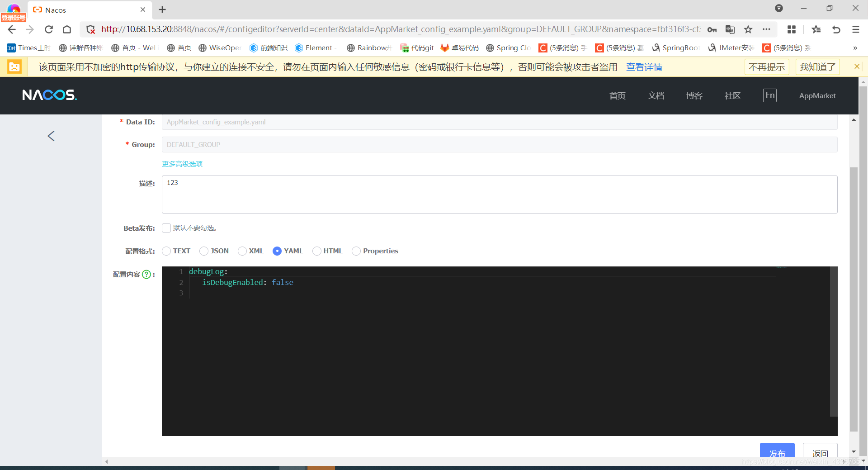The image size is (868, 470).
Task: Click 不再提示 on warning bar
Action: (767, 67)
